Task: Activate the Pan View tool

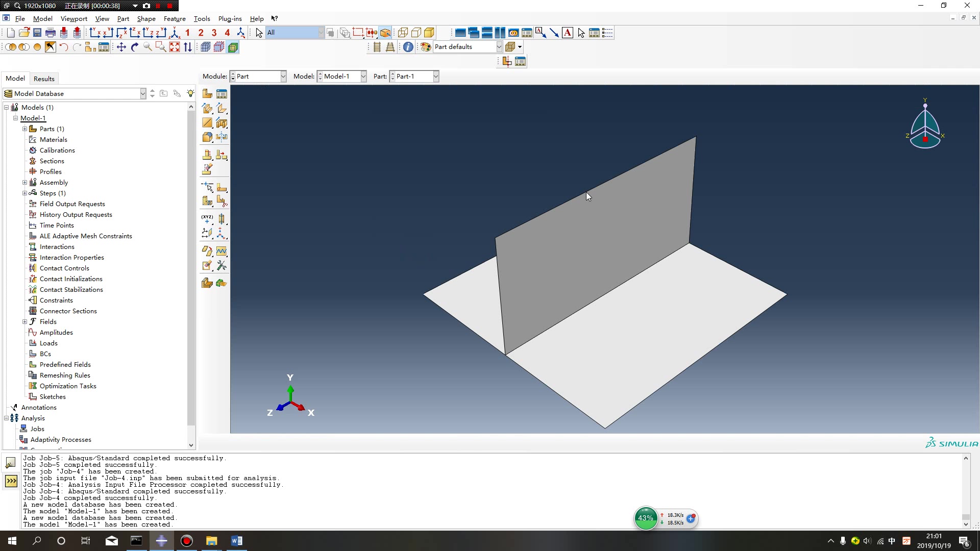Action: point(121,46)
